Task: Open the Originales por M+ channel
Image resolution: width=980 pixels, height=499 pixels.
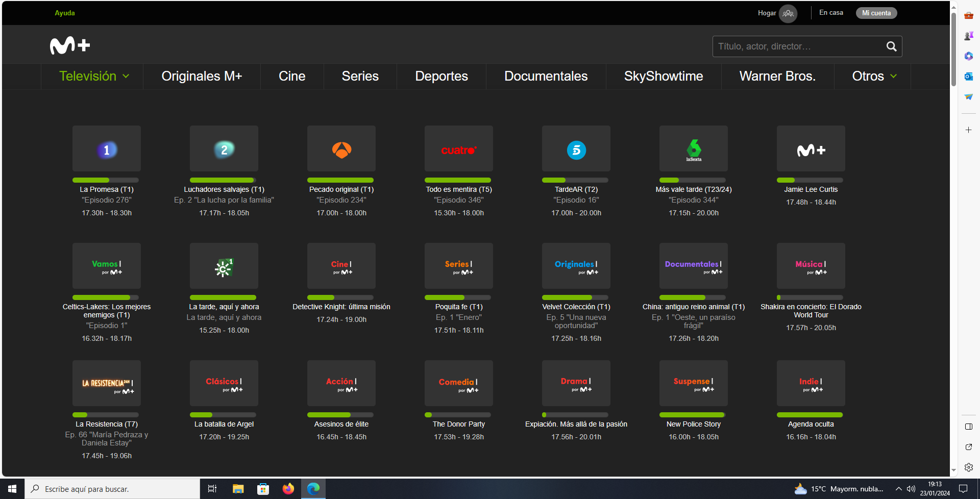Action: pos(576,266)
